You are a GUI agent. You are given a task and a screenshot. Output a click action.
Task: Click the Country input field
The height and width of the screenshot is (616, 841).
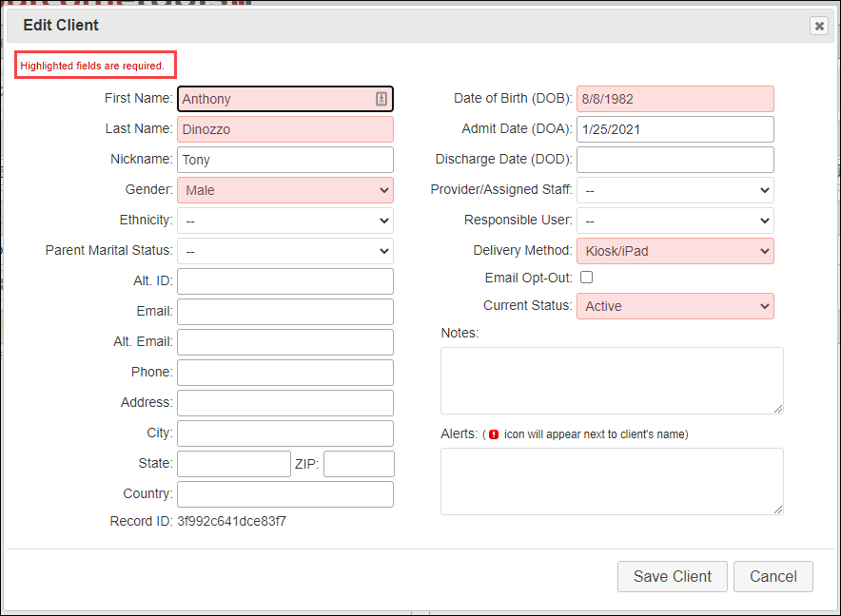[285, 494]
